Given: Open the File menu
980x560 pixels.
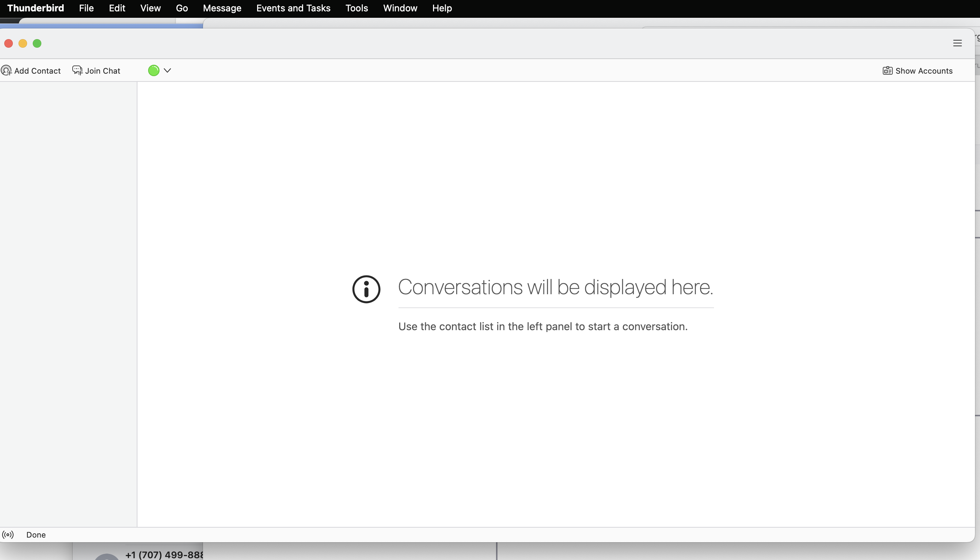Looking at the screenshot, I should click(x=86, y=8).
